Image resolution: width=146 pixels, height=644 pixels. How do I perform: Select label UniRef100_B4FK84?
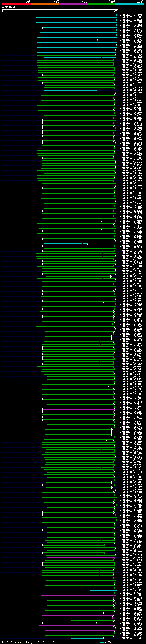coord(131,266)
